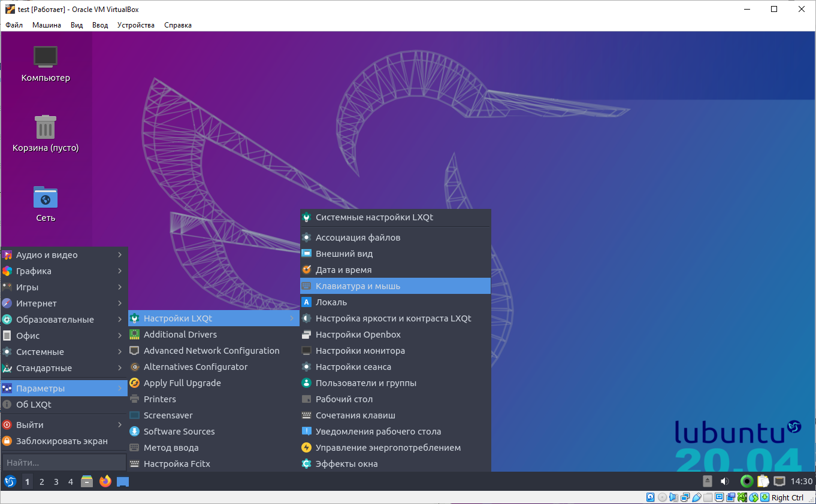
Task: Expand the Образовательные submenu arrow
Action: 120,320
